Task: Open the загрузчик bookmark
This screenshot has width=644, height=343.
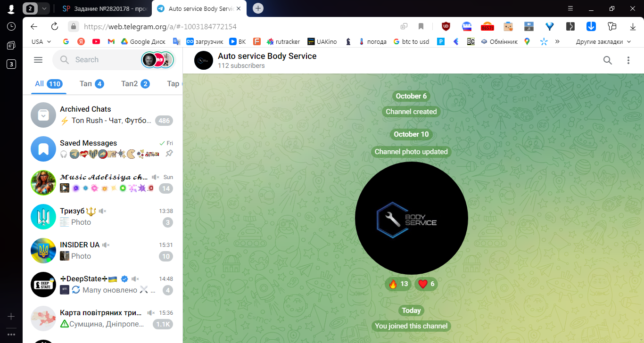Action: (205, 41)
